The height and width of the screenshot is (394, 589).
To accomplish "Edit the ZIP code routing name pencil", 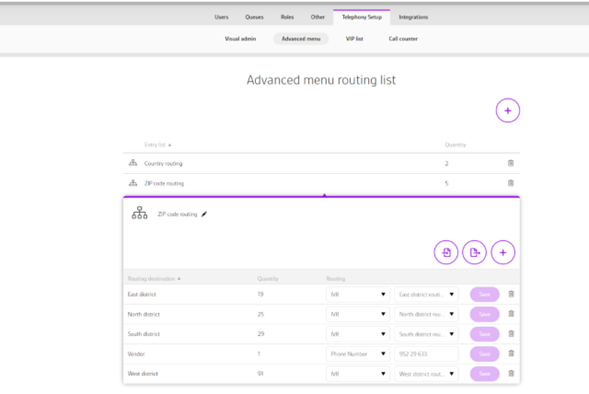I will click(204, 214).
